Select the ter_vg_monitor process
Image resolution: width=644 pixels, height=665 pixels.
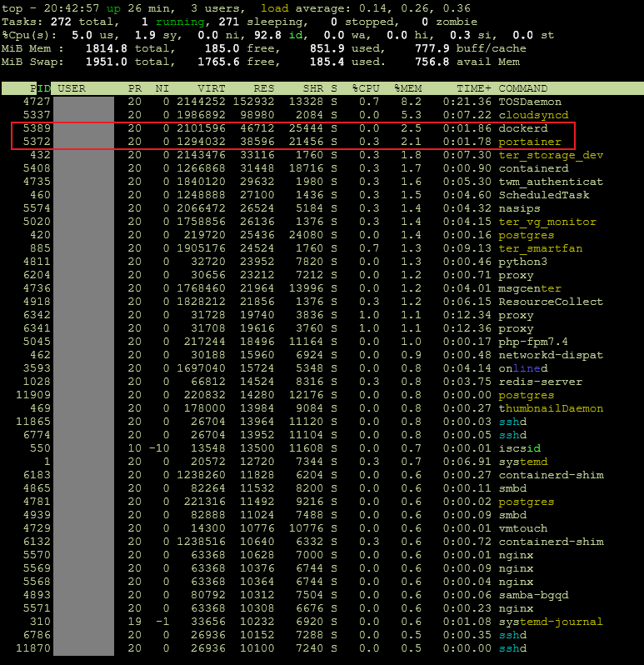[547, 222]
